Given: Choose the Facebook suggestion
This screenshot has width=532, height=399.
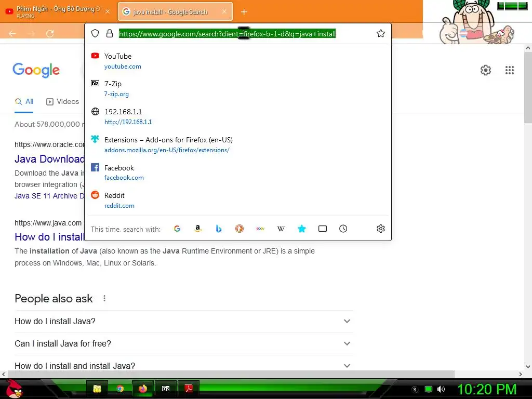Looking at the screenshot, I should pos(238,172).
